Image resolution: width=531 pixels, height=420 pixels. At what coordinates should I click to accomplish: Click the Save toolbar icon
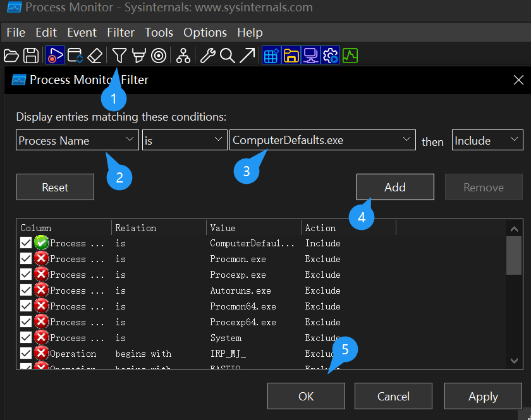[x=31, y=56]
